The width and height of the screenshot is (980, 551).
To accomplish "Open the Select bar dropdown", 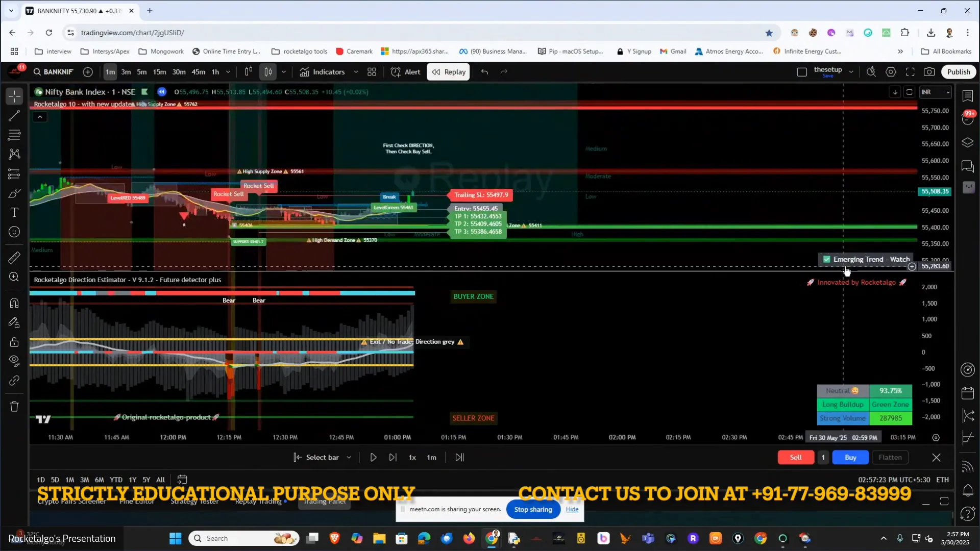I will click(322, 458).
